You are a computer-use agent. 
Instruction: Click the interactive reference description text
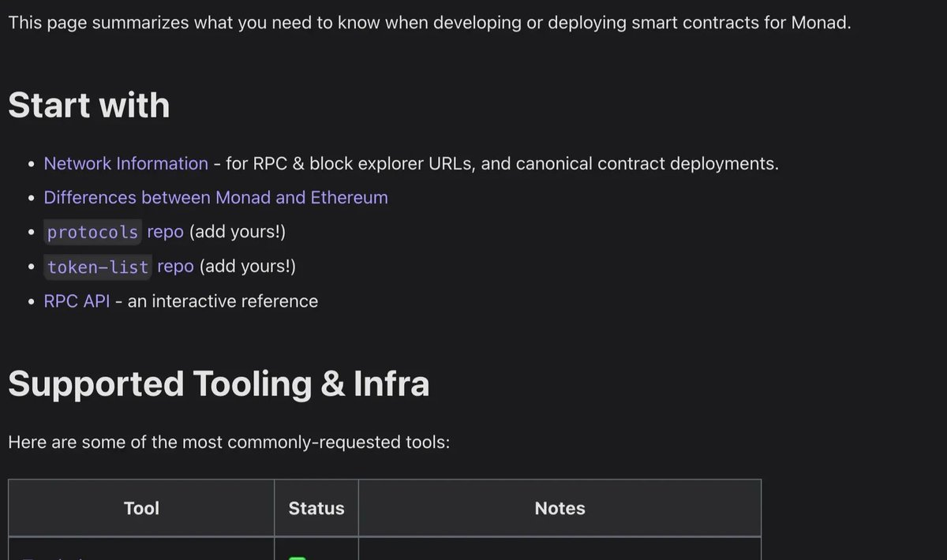pos(223,301)
